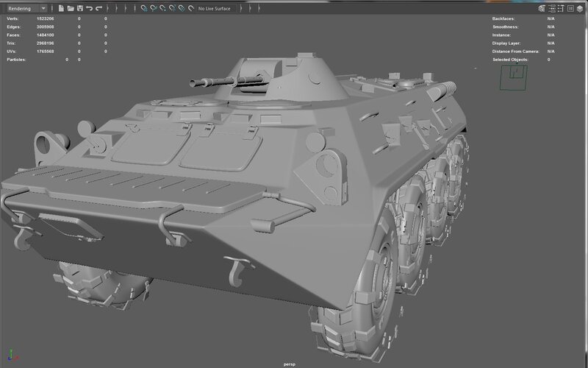
Task: Open the Rendering menu set dropdown
Action: coord(26,8)
